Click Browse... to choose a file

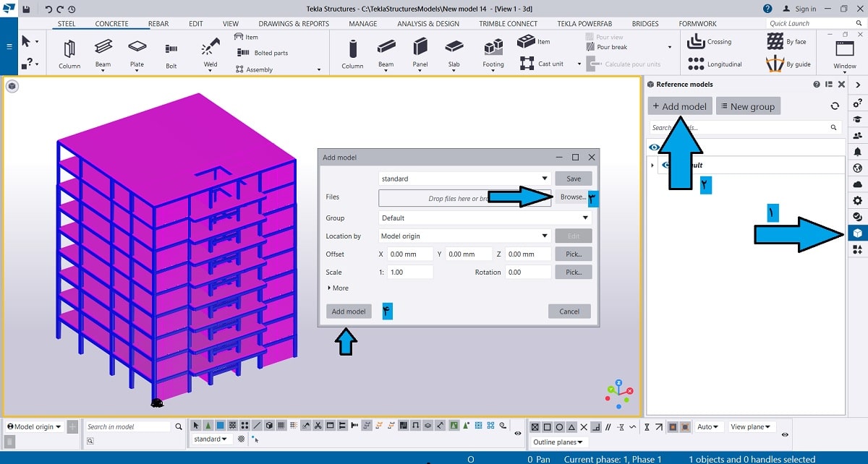[x=573, y=197]
